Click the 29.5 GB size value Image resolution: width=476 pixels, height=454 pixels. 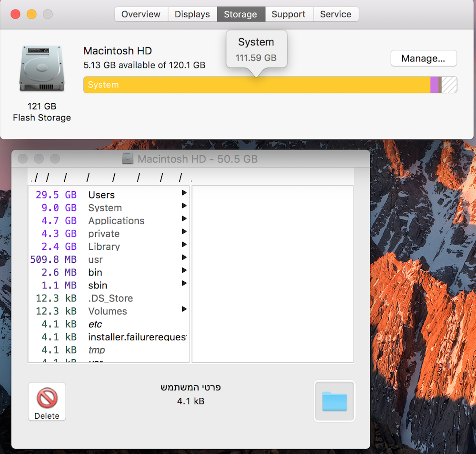[56, 195]
